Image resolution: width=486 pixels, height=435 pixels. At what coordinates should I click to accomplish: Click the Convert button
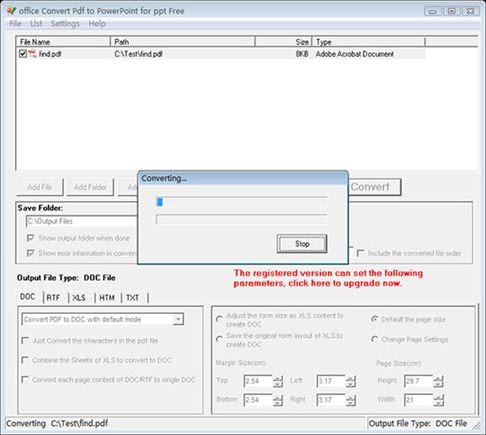click(375, 187)
